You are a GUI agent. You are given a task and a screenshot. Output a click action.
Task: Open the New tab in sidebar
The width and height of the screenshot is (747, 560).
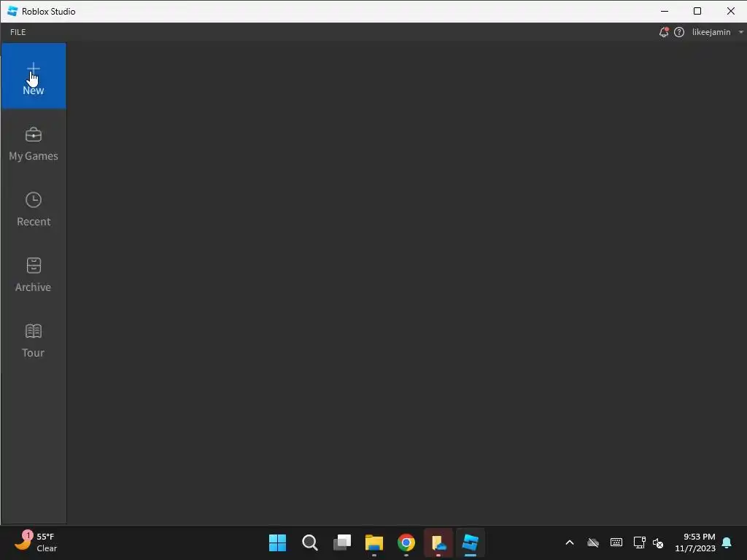coord(34,76)
